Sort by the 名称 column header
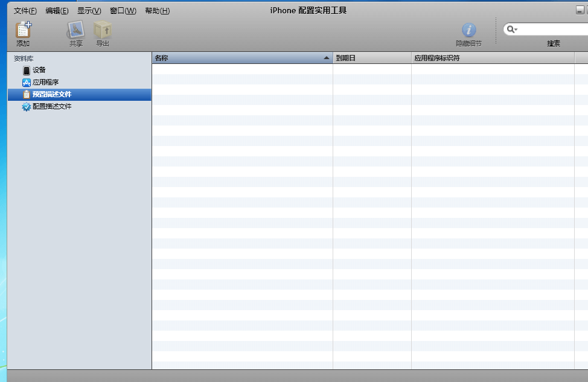 click(242, 58)
